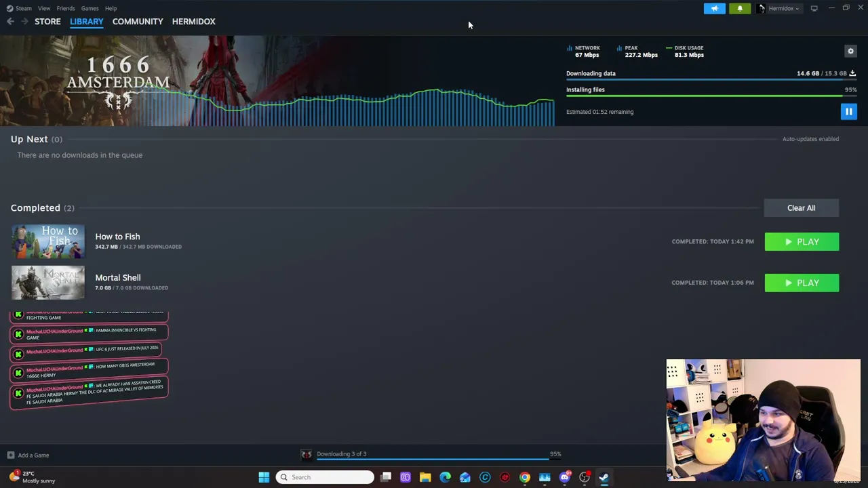Clear All completed downloads
Screen dimensions: 868x488
coord(802,208)
